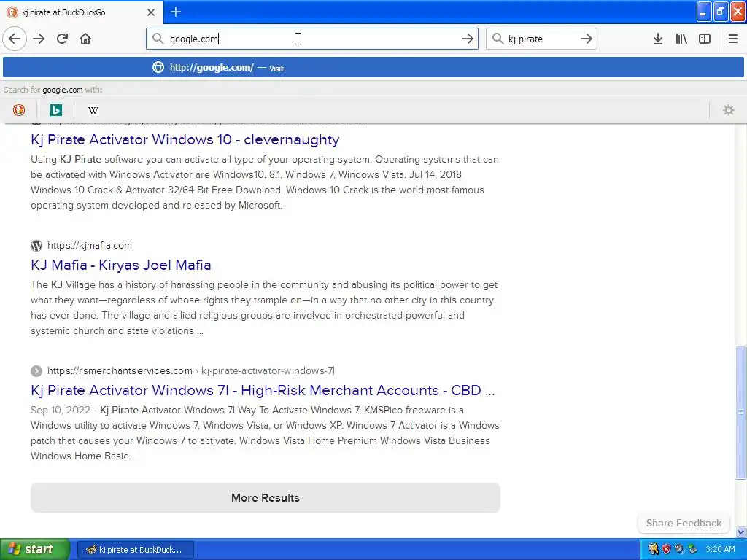The height and width of the screenshot is (560, 747).
Task: Click the kjmafia.com WordPress favicon
Action: (x=36, y=246)
